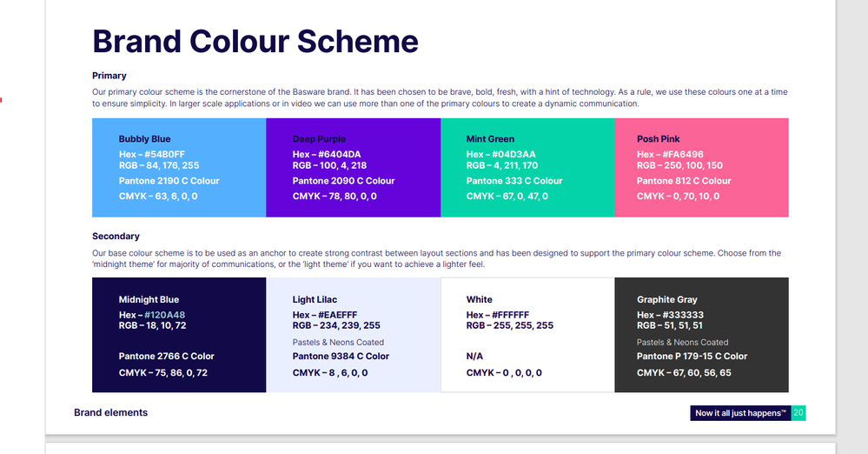This screenshot has height=454, width=868.
Task: Click the Brand elements footer label
Action: coord(110,412)
